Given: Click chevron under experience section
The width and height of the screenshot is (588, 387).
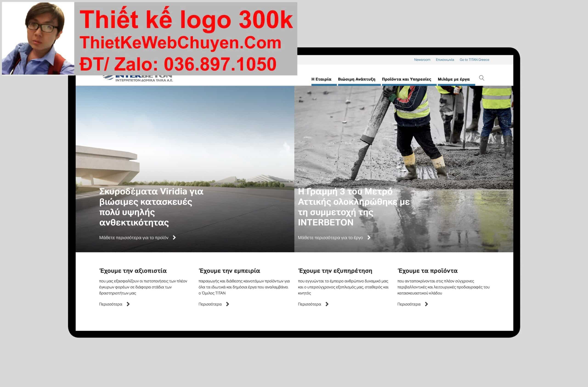Looking at the screenshot, I should click(x=228, y=304).
